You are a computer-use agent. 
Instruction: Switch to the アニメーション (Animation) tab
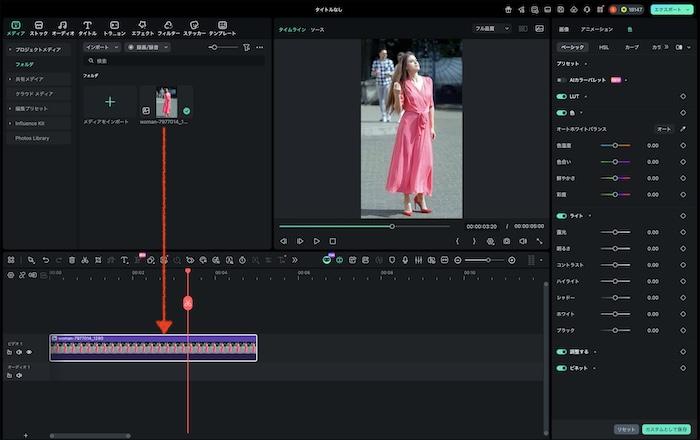pyautogui.click(x=597, y=30)
